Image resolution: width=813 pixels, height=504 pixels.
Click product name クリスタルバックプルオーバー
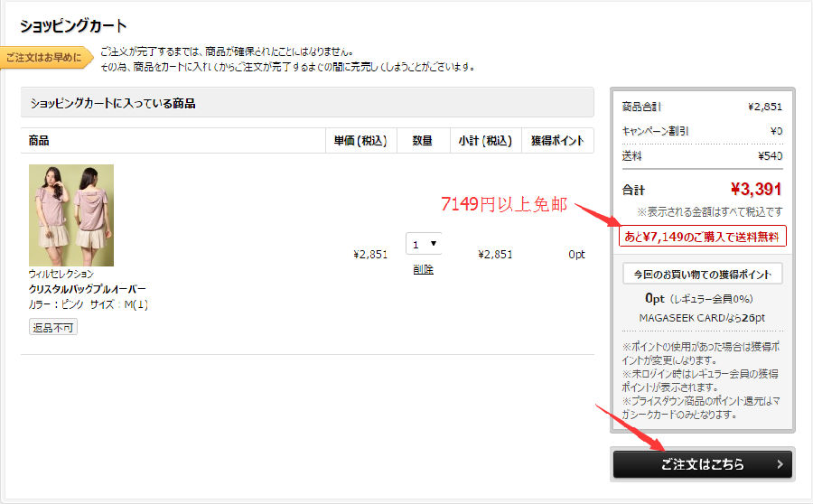tap(87, 289)
